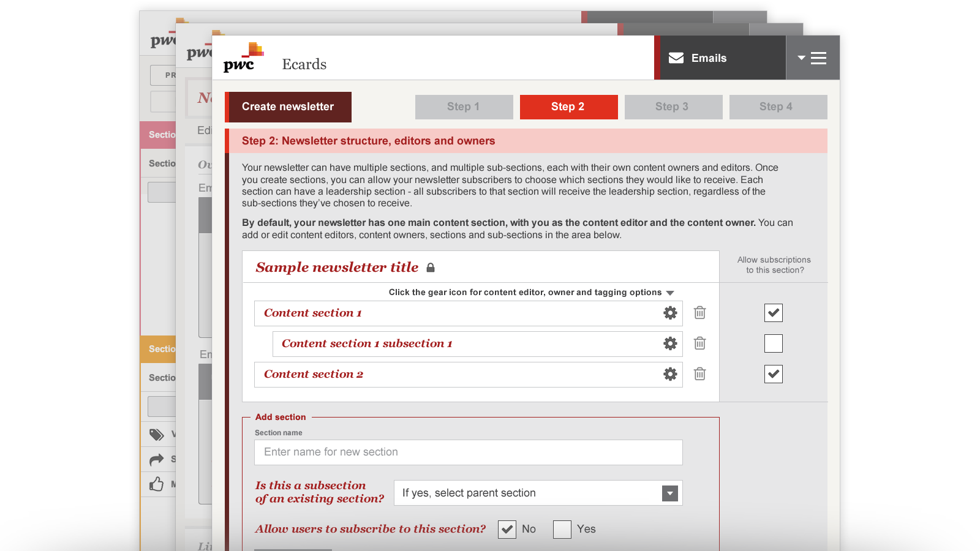Image resolution: width=980 pixels, height=551 pixels.
Task: Click the Add section label
Action: coord(281,417)
